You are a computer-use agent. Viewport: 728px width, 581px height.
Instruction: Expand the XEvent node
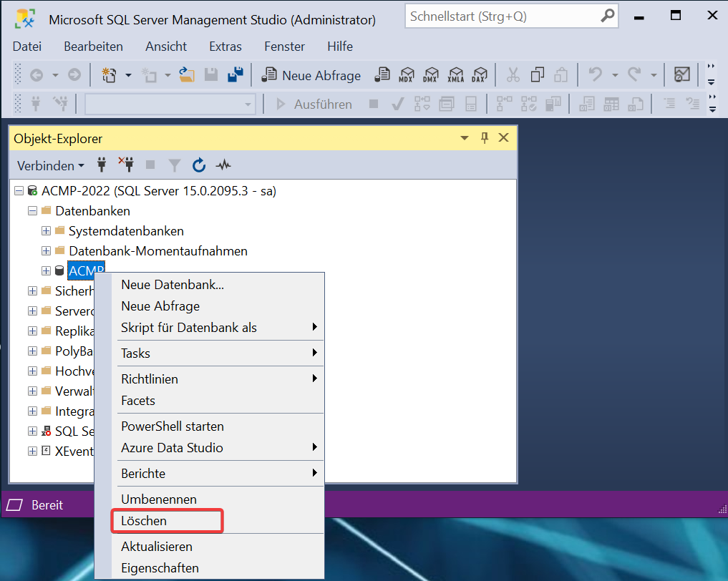pyautogui.click(x=32, y=451)
